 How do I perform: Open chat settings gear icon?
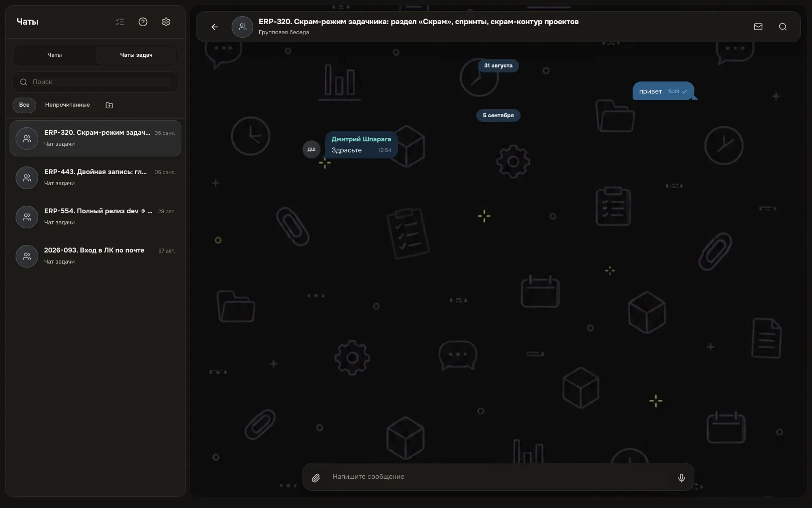(166, 22)
